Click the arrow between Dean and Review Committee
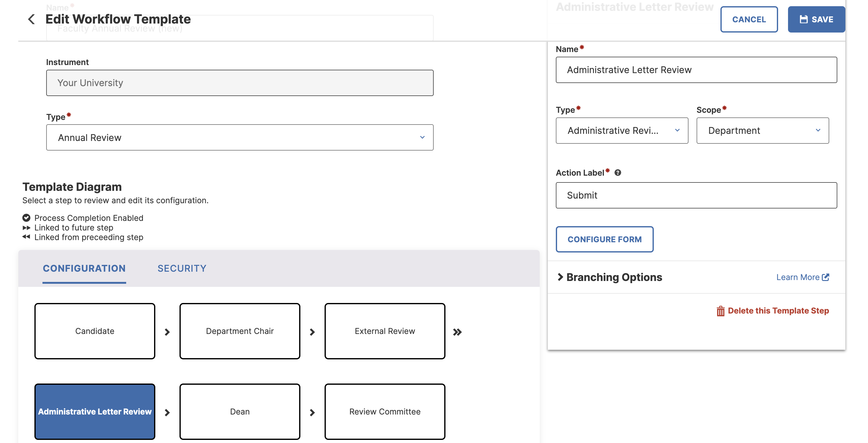This screenshot has height=443, width=868. (312, 413)
